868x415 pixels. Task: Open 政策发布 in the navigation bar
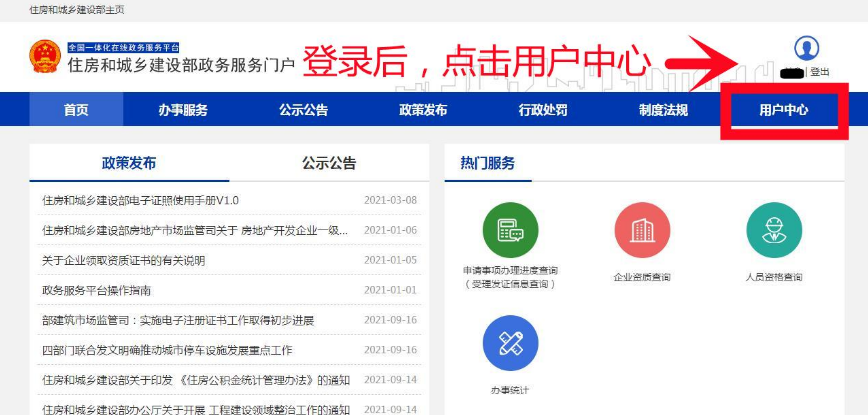click(x=423, y=110)
